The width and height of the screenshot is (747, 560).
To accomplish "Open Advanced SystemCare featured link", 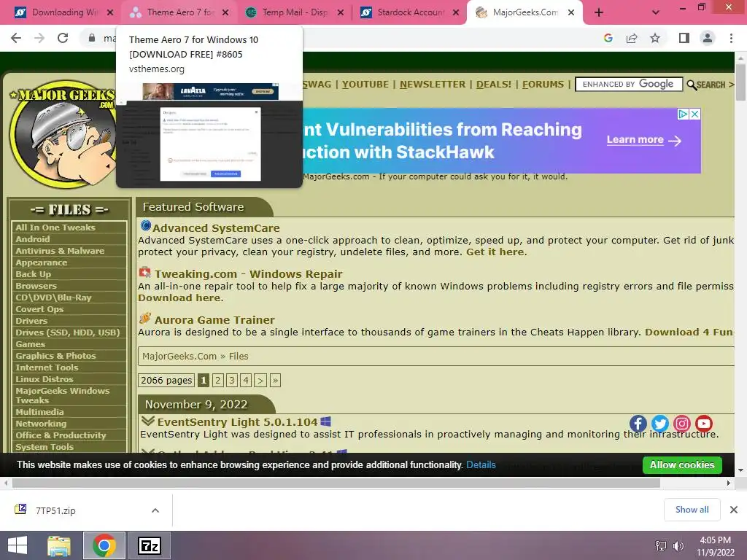I will [216, 228].
